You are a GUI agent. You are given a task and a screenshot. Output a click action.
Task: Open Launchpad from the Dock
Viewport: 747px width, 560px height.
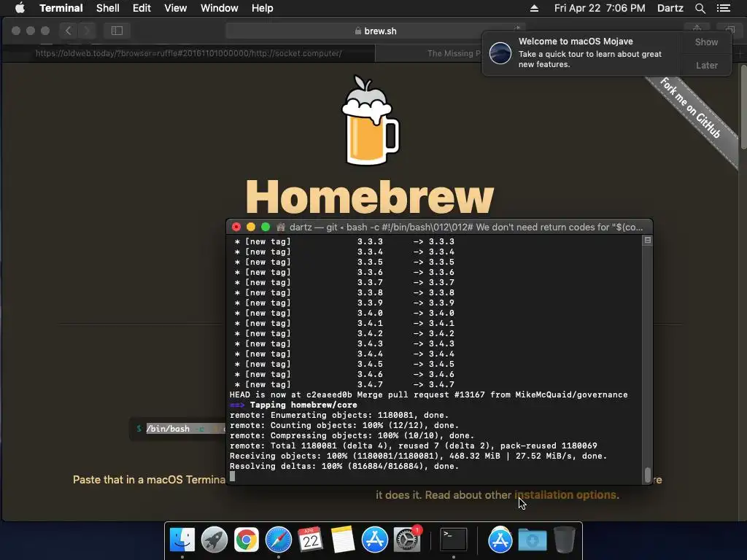click(x=214, y=540)
